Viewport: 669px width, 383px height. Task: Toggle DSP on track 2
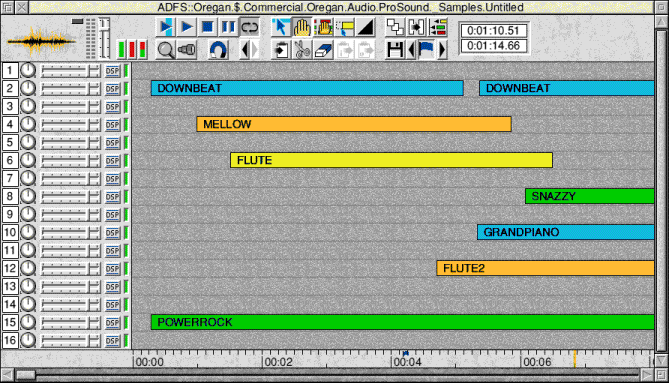(x=112, y=89)
